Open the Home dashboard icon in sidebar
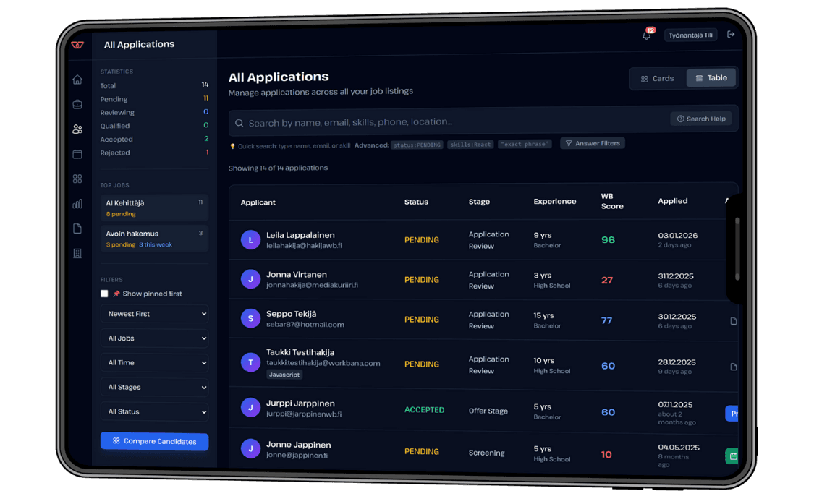This screenshot has height=504, width=814. (77, 80)
